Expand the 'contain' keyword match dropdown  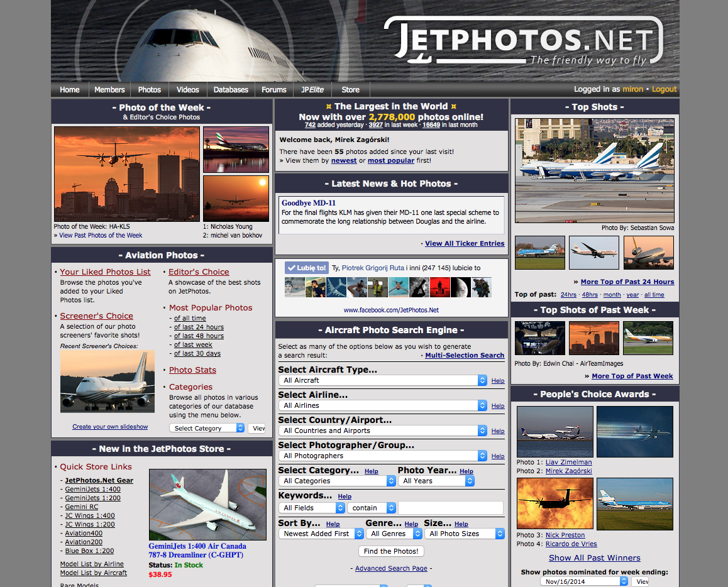coord(372,508)
